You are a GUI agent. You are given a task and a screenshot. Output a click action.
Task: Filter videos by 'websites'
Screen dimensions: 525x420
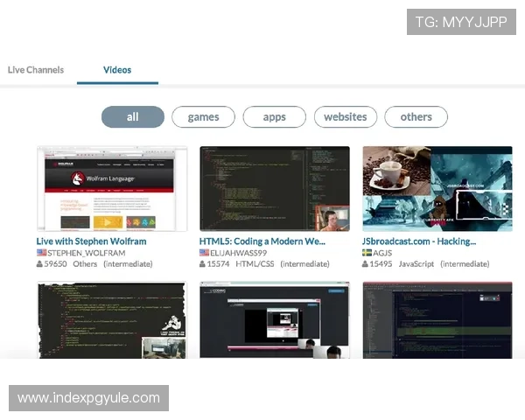coord(345,117)
